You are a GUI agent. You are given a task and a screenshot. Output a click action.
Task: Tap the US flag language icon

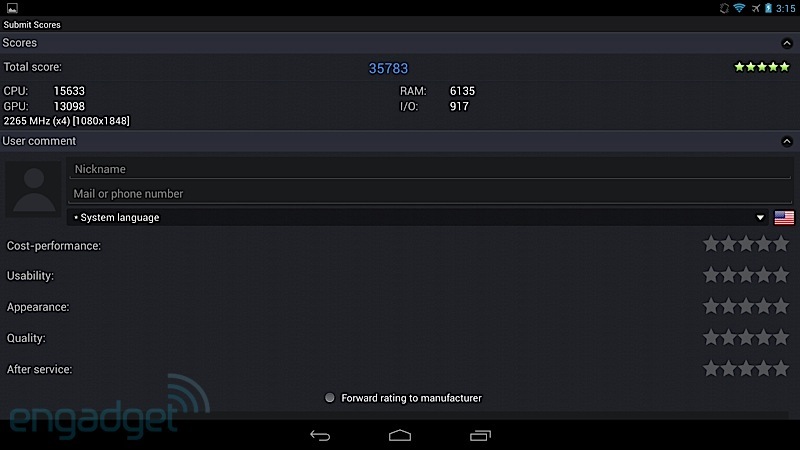point(784,218)
